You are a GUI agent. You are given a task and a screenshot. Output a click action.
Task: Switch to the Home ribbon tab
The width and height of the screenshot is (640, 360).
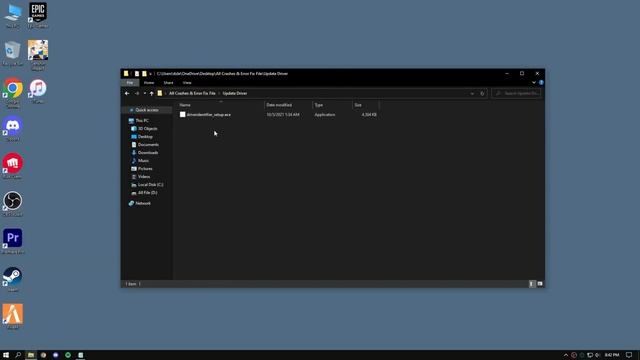click(149, 83)
